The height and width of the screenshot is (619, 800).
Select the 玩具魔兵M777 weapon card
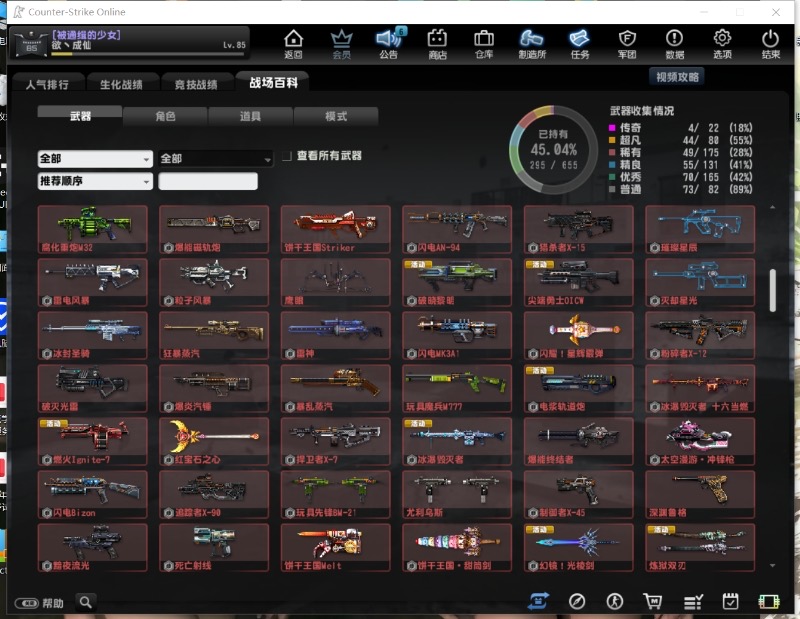point(457,388)
